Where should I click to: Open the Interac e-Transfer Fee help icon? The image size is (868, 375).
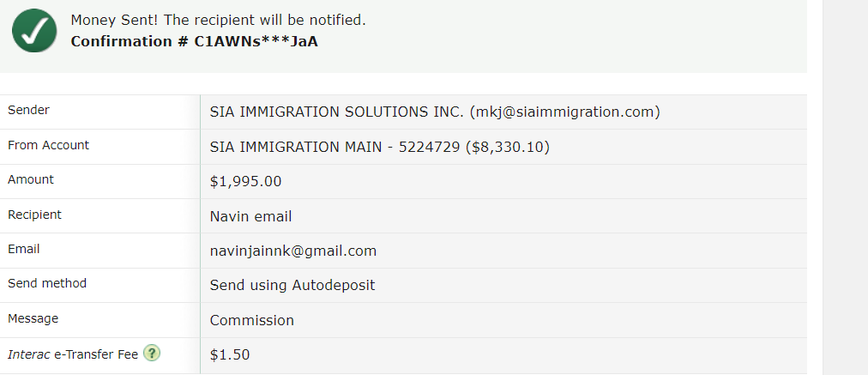(152, 354)
